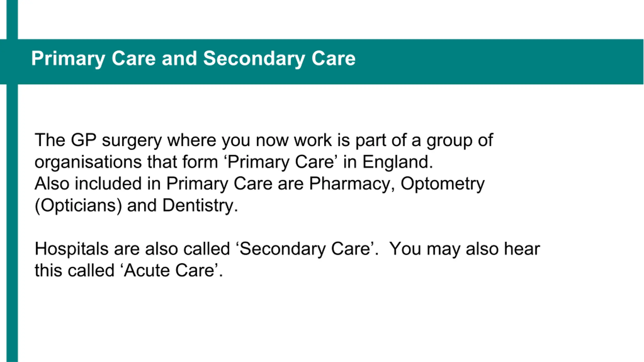Click the words 'part of a group of'
Image resolution: width=644 pixels, height=362 pixels.
[x=424, y=140]
